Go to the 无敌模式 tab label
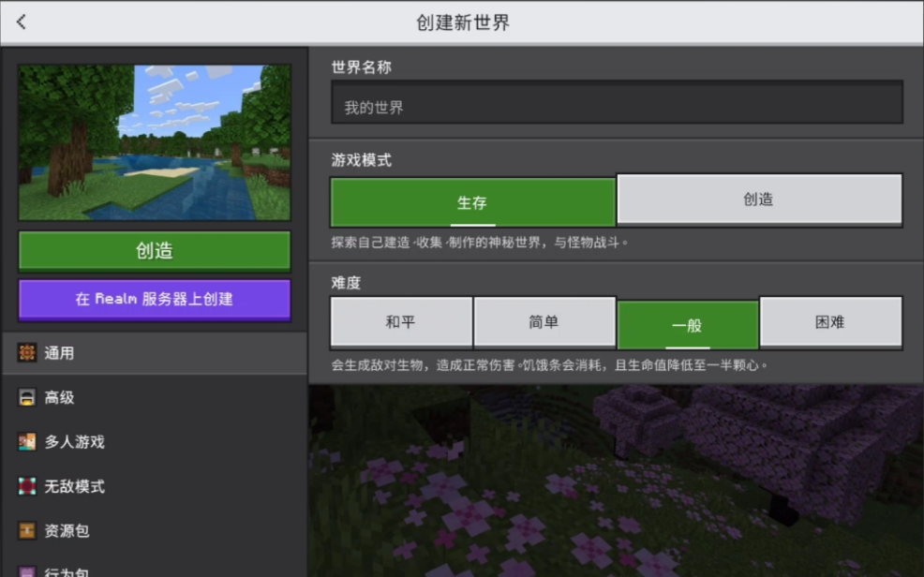 point(75,487)
